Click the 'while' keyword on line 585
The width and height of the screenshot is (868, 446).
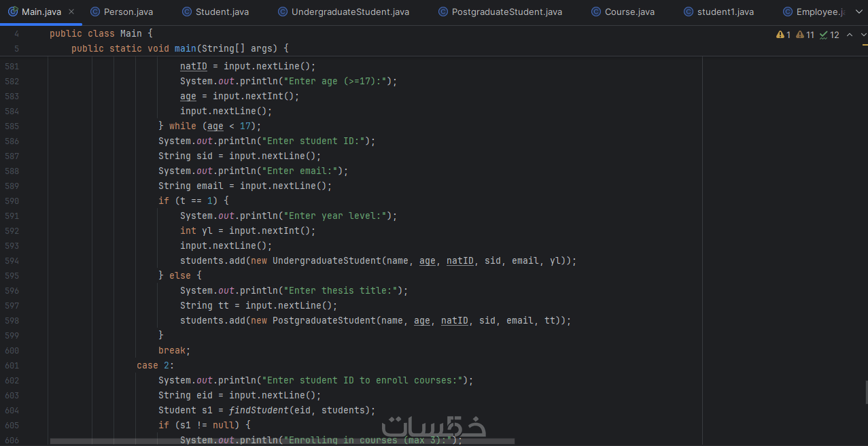tap(183, 126)
